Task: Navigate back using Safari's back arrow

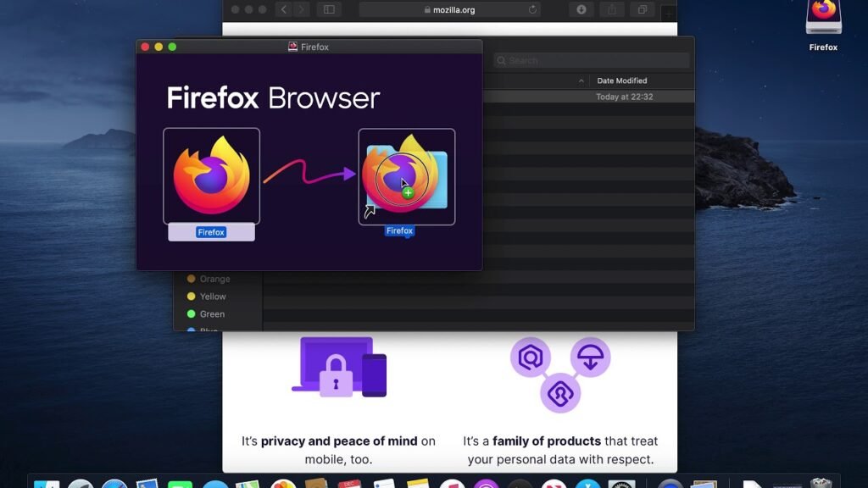Action: (x=284, y=9)
